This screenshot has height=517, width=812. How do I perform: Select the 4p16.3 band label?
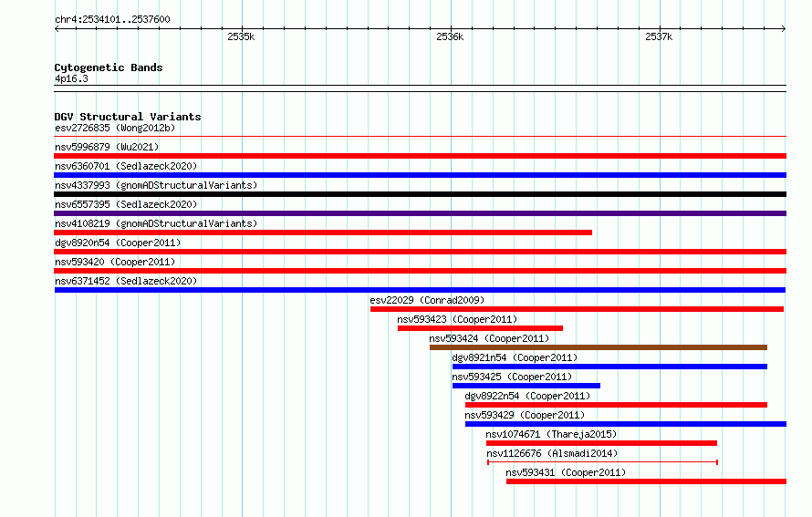(71, 78)
